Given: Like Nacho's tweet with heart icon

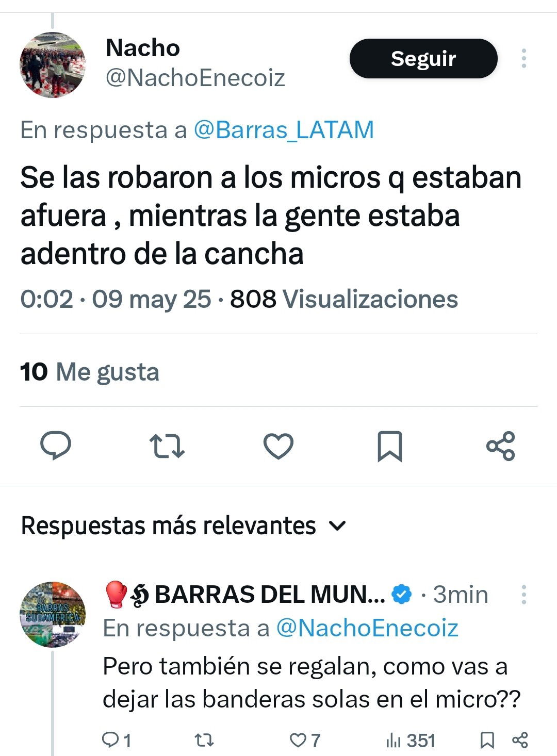Looking at the screenshot, I should click(x=278, y=446).
